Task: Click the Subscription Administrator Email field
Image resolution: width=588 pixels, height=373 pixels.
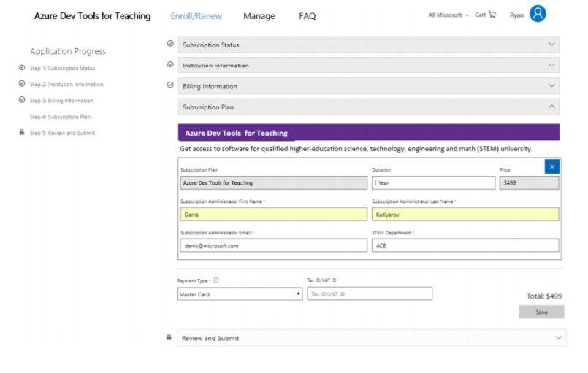Action: point(274,245)
